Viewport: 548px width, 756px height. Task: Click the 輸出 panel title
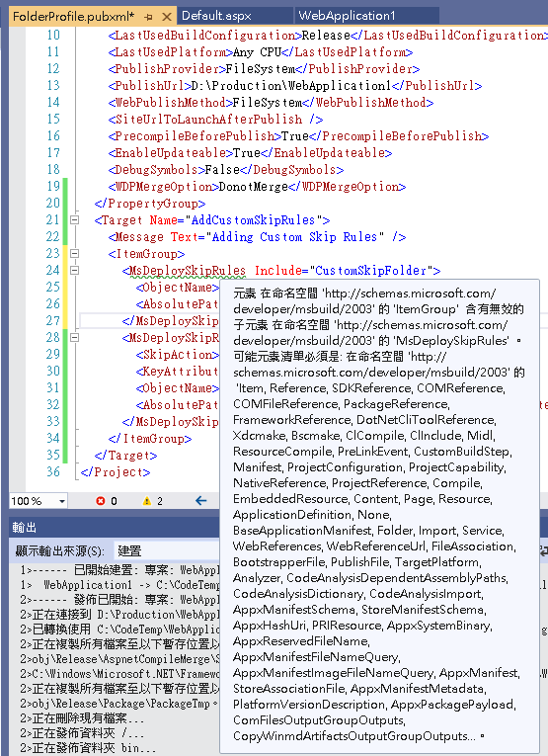[24, 528]
